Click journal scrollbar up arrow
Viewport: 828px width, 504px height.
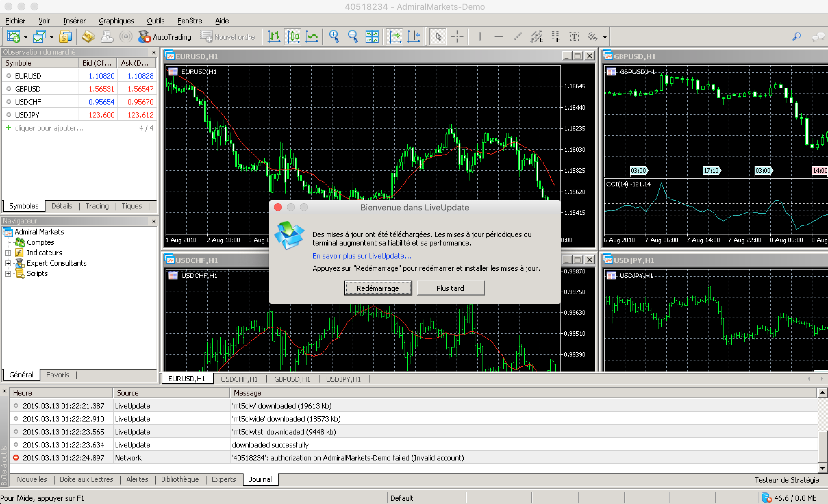point(822,392)
